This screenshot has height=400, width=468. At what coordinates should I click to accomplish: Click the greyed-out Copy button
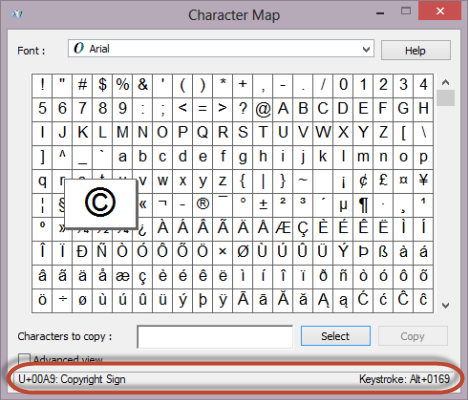click(412, 336)
